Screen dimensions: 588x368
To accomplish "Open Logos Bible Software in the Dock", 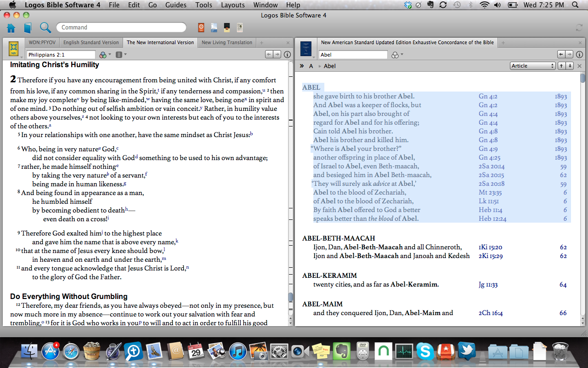I will click(134, 352).
